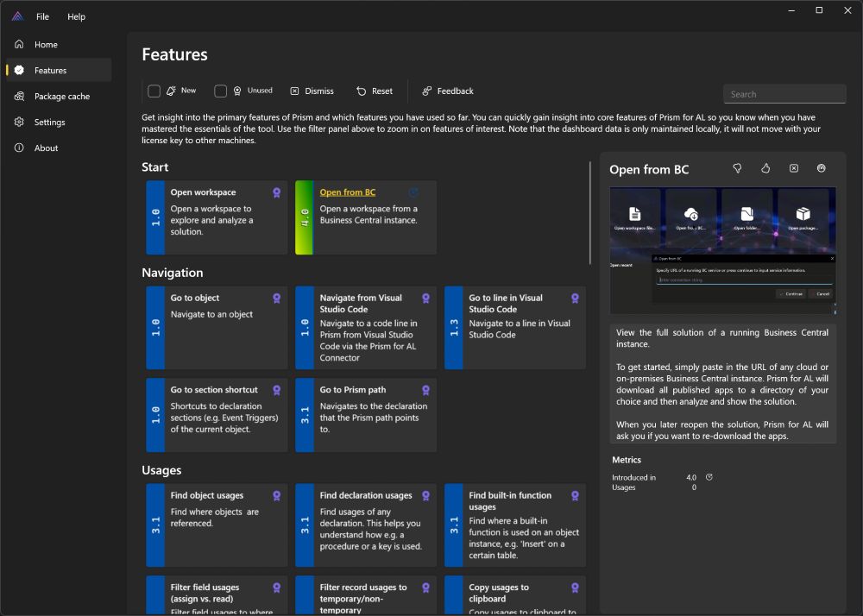The image size is (863, 616).
Task: Open the Help menu
Action: coord(76,16)
